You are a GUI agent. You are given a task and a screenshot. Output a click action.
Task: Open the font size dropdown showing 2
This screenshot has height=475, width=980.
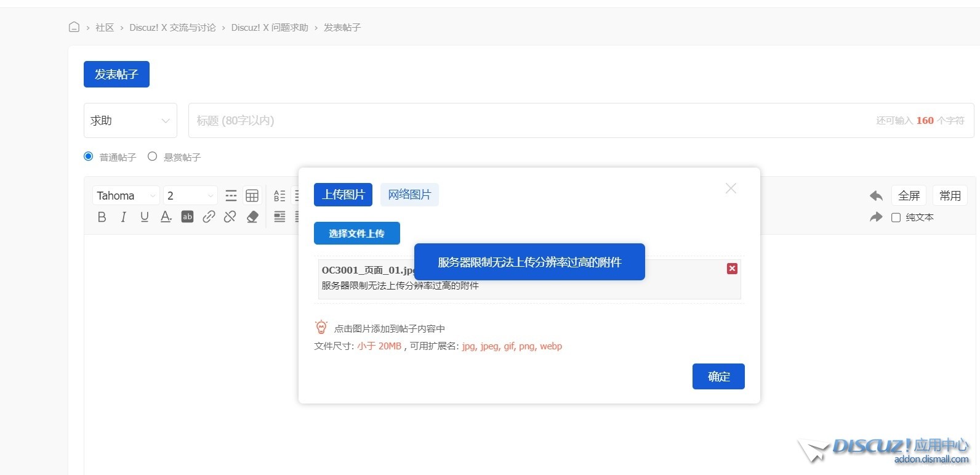[x=190, y=196]
